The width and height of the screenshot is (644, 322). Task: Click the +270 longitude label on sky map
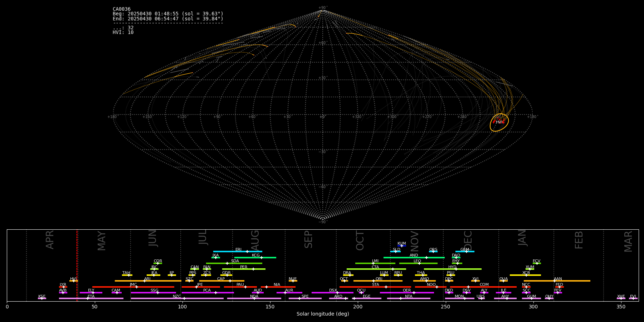point(427,117)
